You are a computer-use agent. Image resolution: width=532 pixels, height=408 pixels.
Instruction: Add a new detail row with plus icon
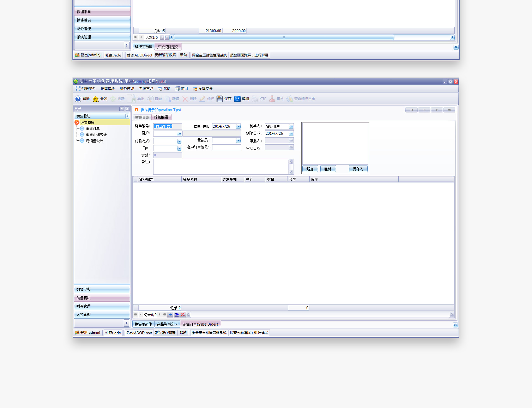(170, 315)
